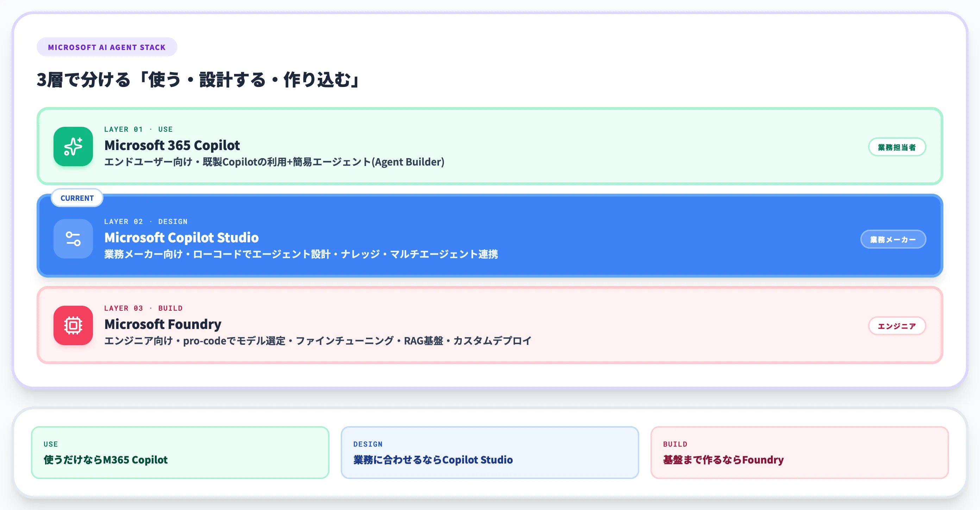Click the description mentioning pro-codeでモデル選定

318,341
